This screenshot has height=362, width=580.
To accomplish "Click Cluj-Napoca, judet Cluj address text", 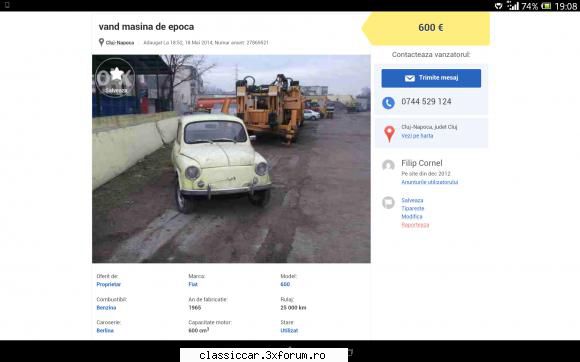I will click(429, 127).
